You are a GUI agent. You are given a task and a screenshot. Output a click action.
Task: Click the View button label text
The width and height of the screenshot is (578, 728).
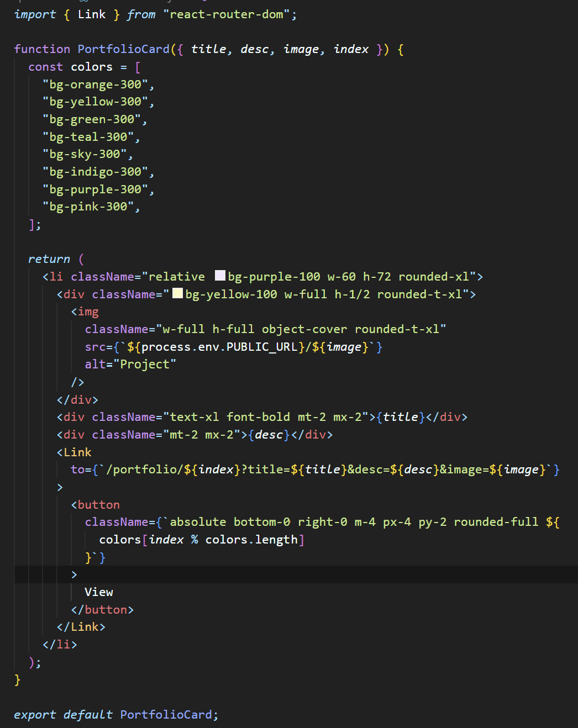(99, 592)
